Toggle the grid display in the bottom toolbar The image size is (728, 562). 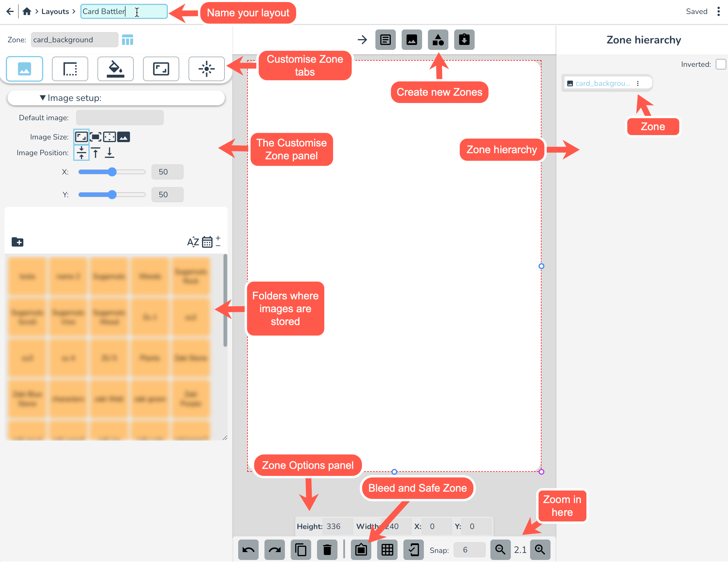pyautogui.click(x=387, y=550)
